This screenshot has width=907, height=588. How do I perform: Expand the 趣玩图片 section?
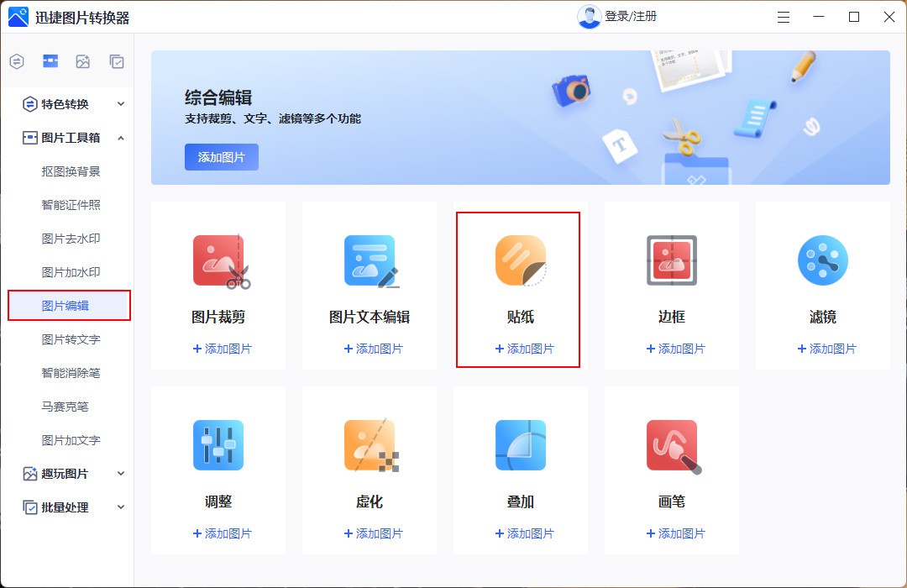pyautogui.click(x=67, y=473)
